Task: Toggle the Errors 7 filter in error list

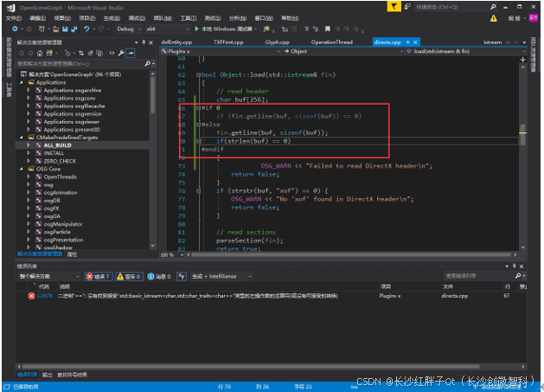Action: coord(98,277)
